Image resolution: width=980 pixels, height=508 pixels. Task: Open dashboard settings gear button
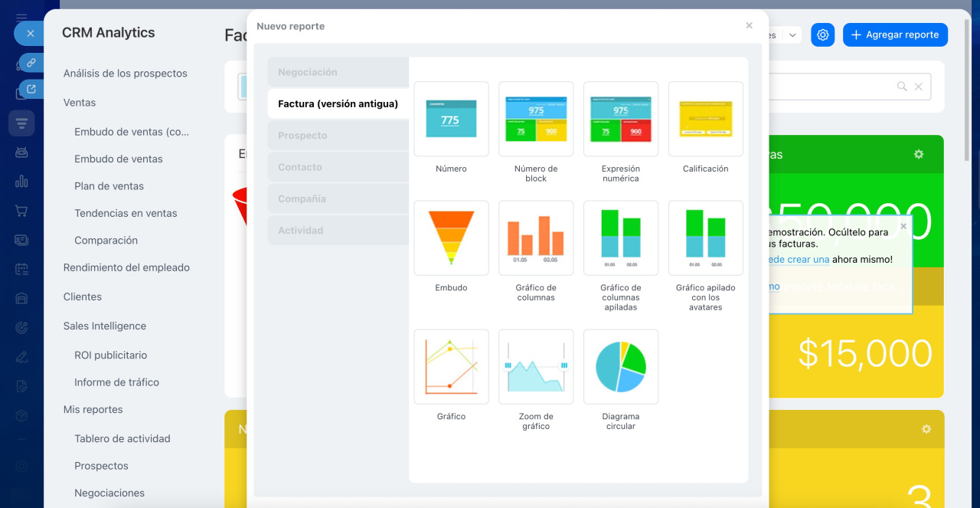[822, 34]
